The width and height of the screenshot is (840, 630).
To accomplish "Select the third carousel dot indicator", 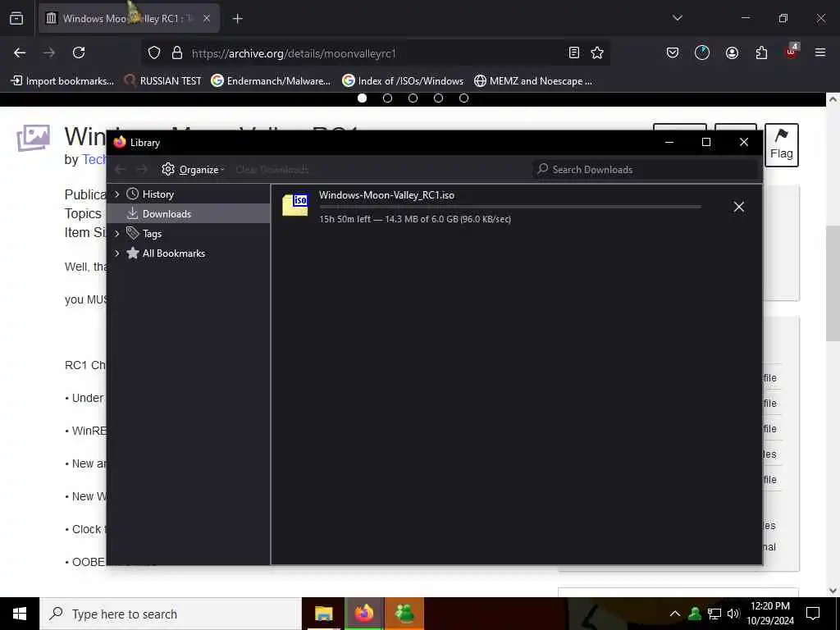I will click(413, 98).
